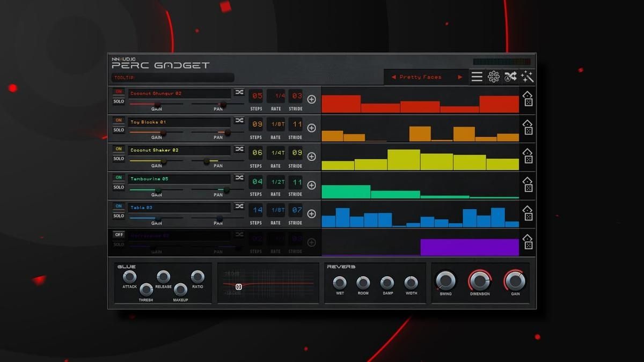Viewport: 644px width, 362px height.
Task: Open the hamburger menu in the header
Action: pos(477,77)
